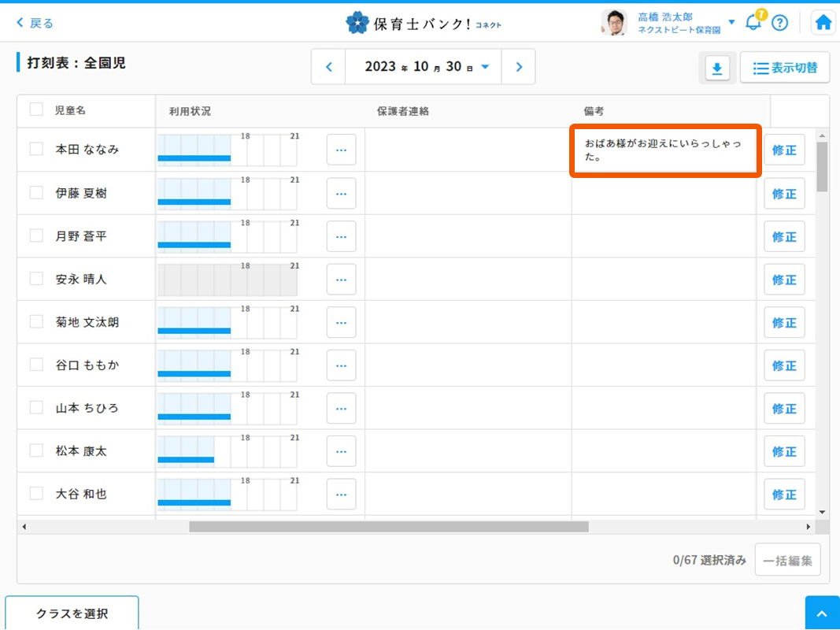Open the help question mark icon
The width and height of the screenshot is (840, 630).
[x=779, y=23]
